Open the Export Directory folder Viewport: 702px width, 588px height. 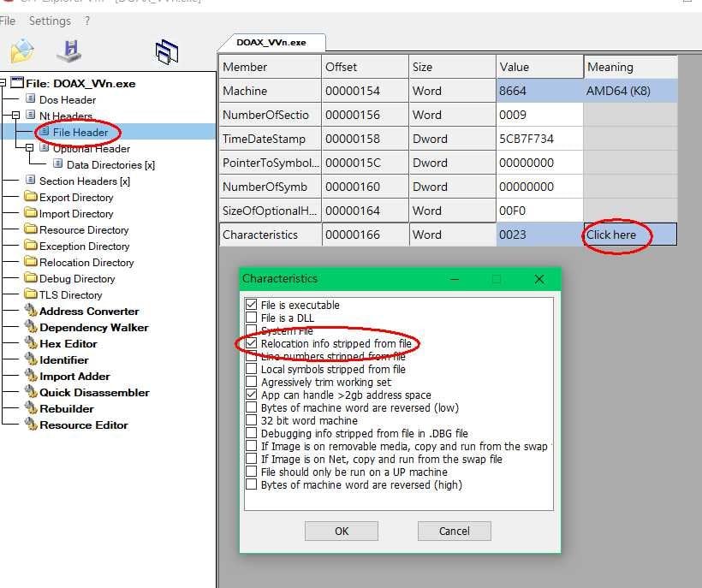pyautogui.click(x=76, y=198)
